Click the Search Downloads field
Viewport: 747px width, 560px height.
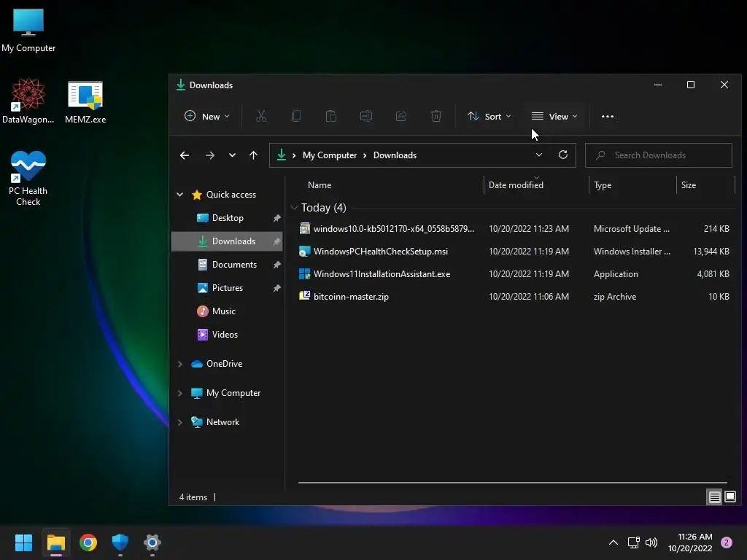(x=659, y=155)
